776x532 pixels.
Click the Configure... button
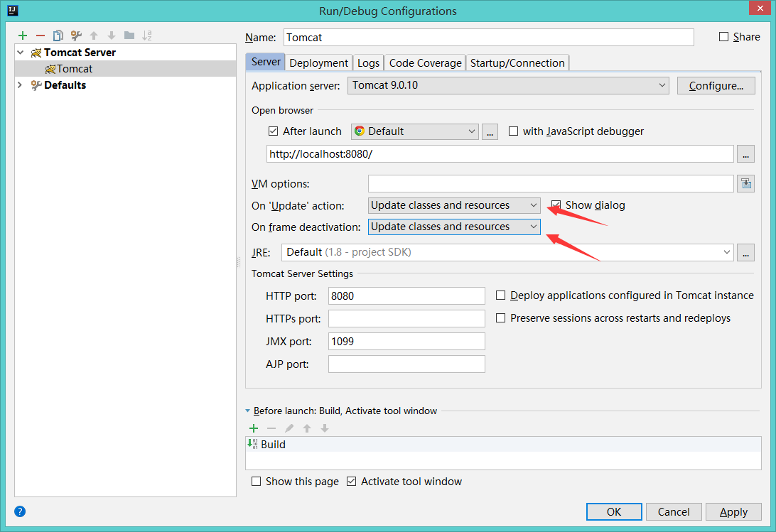click(716, 86)
